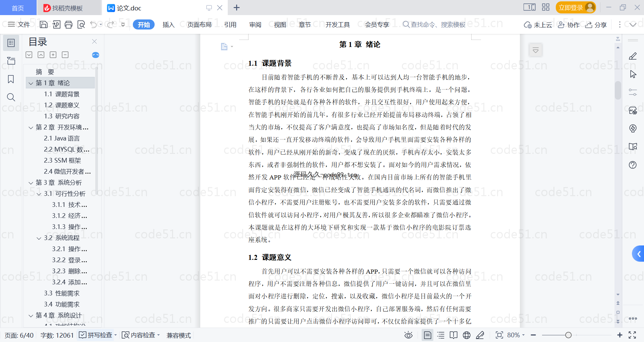Switch to the 引用 ribbon tab
Viewport: 644px width, 342px height.
(x=230, y=24)
